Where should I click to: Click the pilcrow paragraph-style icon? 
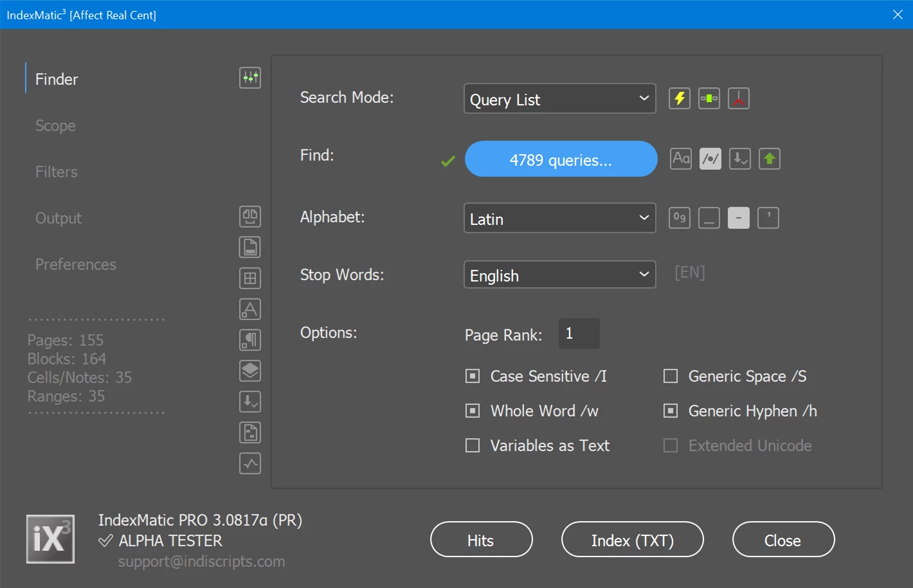tap(250, 340)
